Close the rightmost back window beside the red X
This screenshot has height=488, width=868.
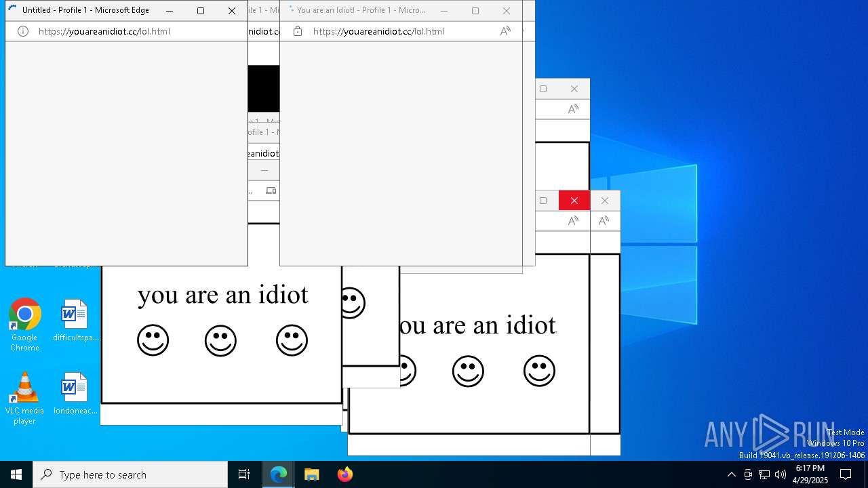605,201
